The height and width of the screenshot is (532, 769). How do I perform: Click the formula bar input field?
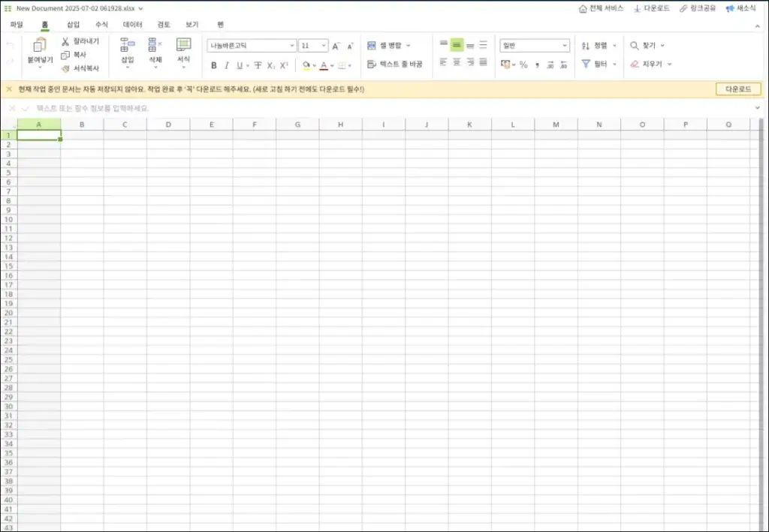pyautogui.click(x=392, y=108)
